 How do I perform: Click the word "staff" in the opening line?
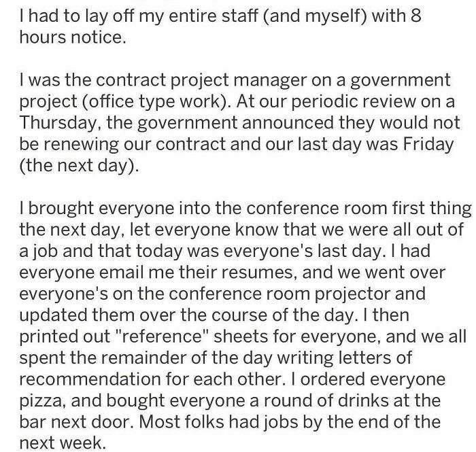(235, 16)
